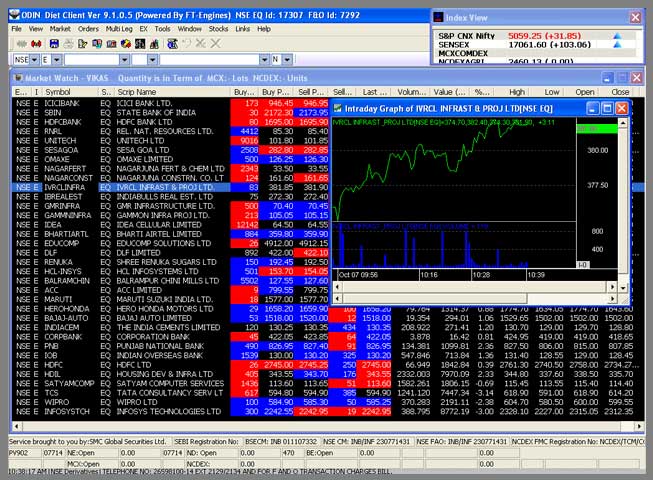Open the File menu
The width and height of the screenshot is (653, 480).
[17, 29]
